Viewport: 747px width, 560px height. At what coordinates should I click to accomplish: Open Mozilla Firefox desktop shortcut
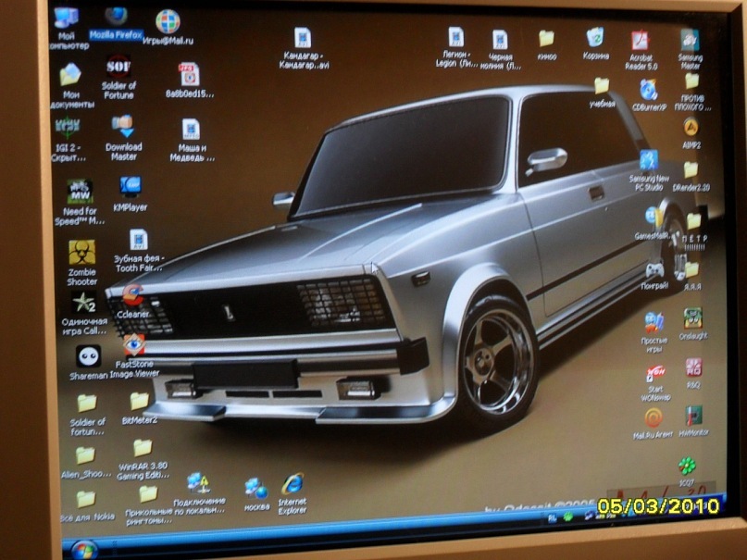[116, 19]
